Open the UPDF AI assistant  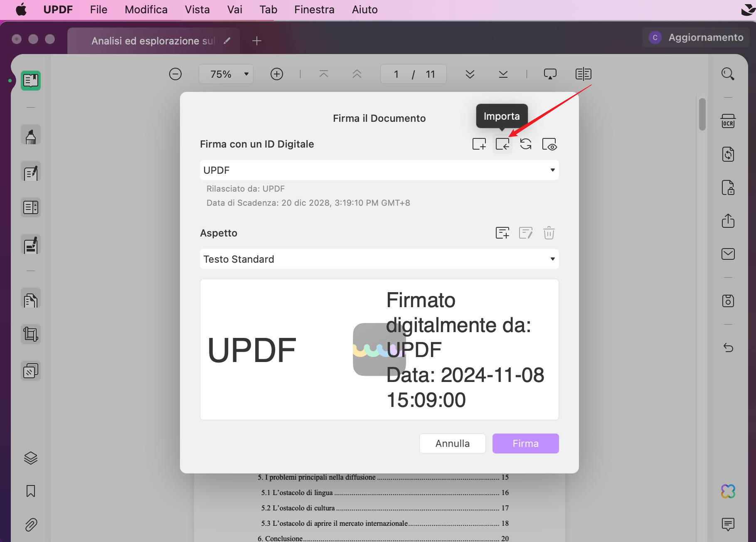click(728, 491)
